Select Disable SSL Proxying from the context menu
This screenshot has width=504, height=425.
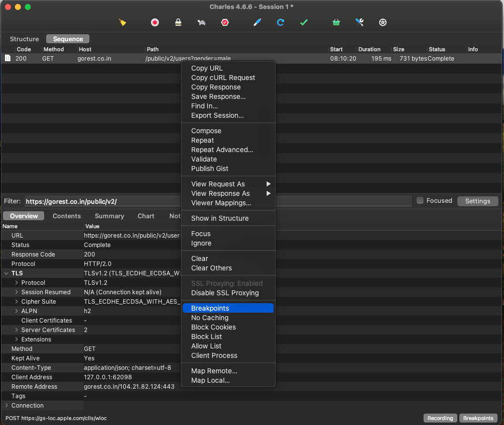click(225, 293)
